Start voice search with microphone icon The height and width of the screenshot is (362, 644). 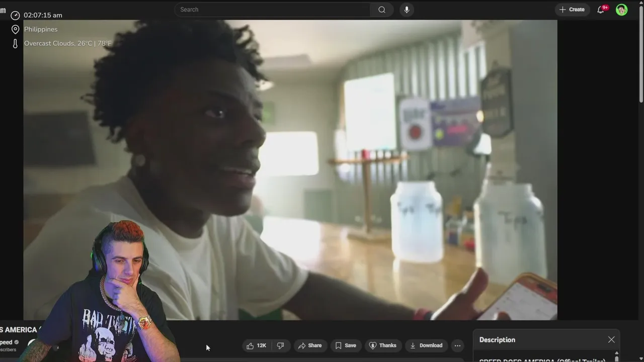pyautogui.click(x=407, y=10)
